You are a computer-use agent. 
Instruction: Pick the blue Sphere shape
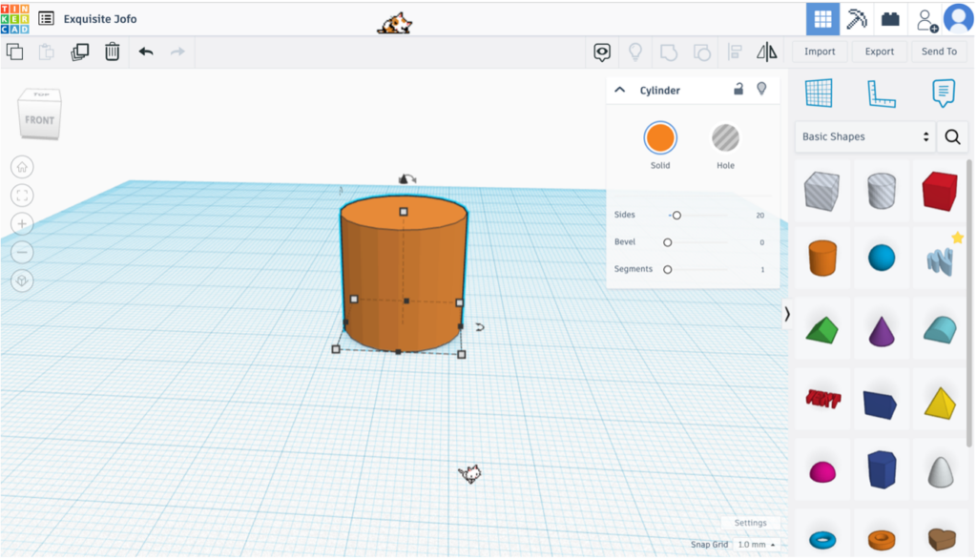click(882, 258)
